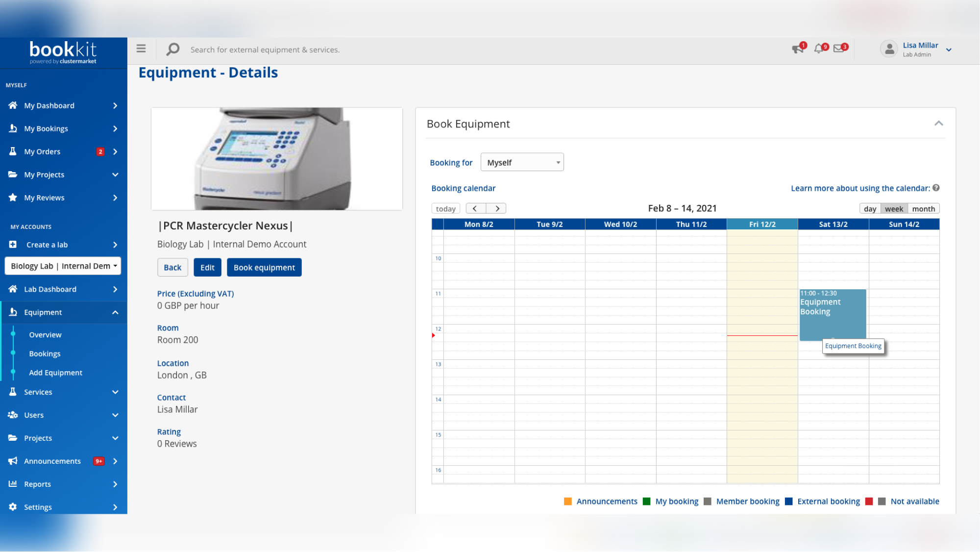This screenshot has width=980, height=552.
Task: Open the Booking for Myself dropdown
Action: 522,162
